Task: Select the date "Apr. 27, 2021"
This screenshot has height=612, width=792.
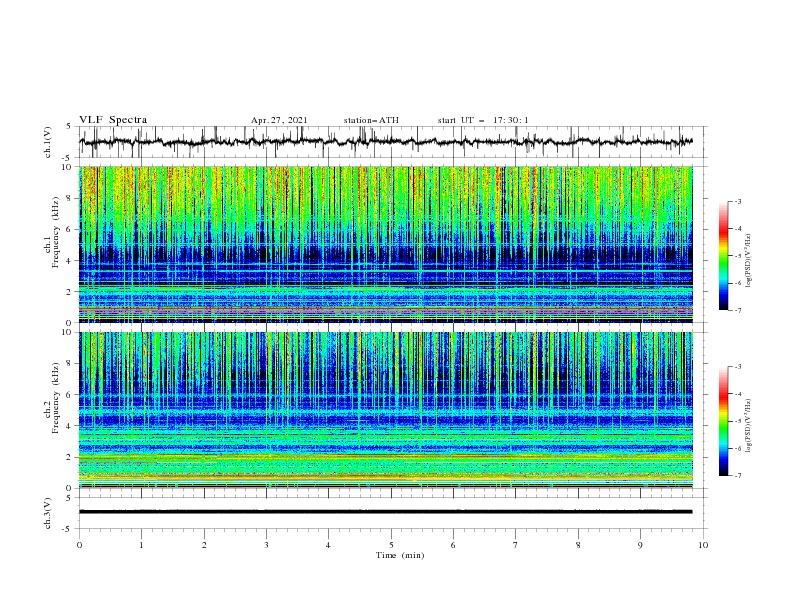Action: pos(279,120)
